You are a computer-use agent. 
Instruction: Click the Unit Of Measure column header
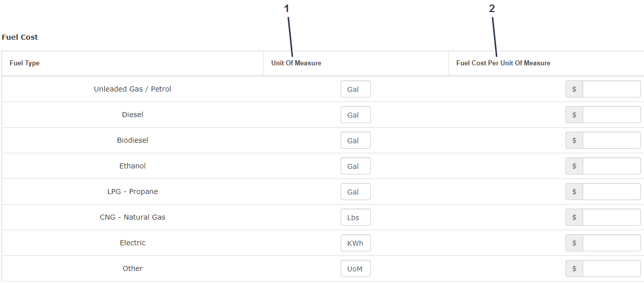tap(296, 63)
